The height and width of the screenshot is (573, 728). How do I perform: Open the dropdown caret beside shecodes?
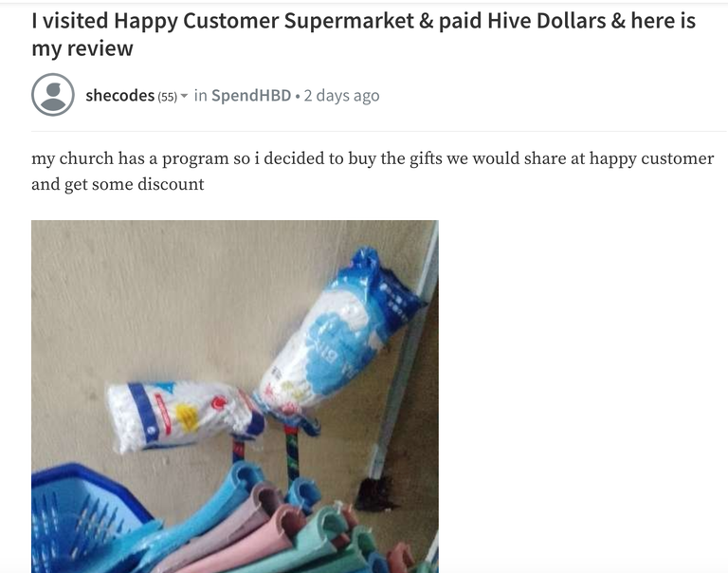click(184, 96)
